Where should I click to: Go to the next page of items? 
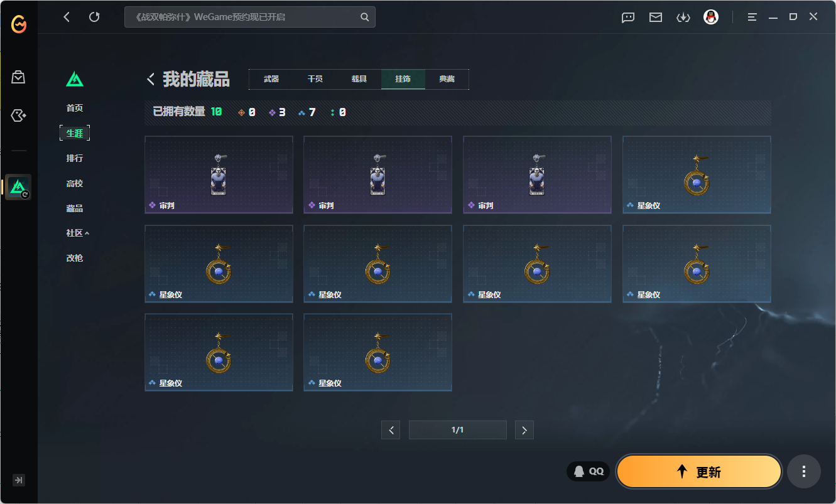pyautogui.click(x=524, y=430)
